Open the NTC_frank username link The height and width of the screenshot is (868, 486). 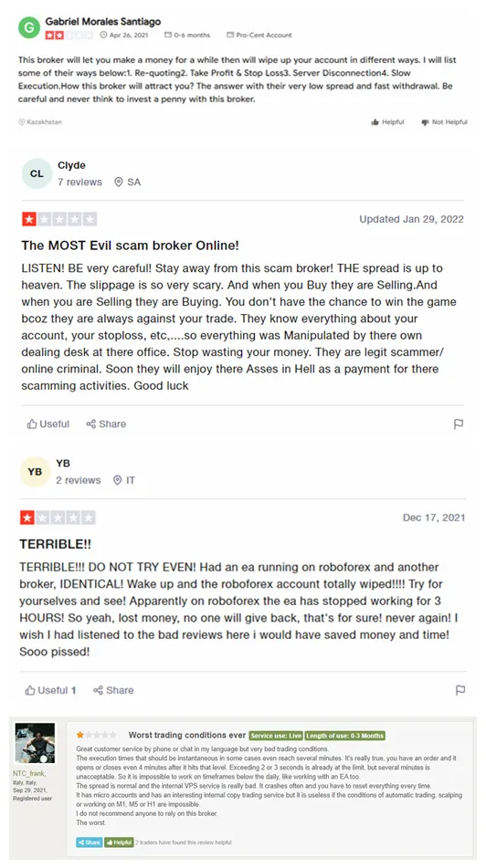(x=30, y=773)
